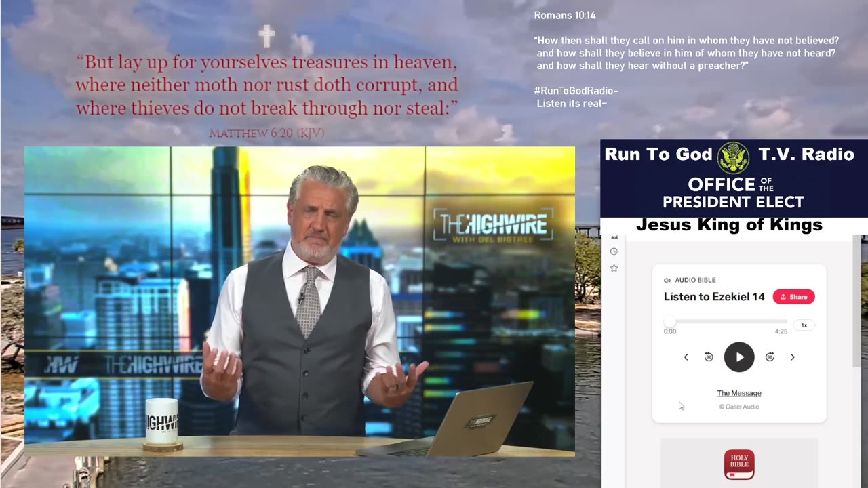Go to previous chapter arrow
This screenshot has height=488, width=868.
tap(686, 357)
